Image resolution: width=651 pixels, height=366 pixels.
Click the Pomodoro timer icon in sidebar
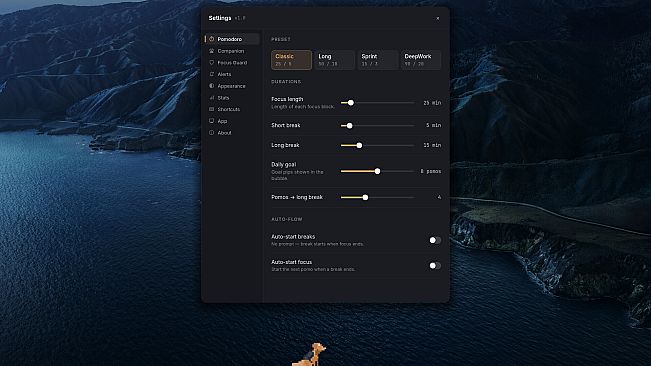pos(211,39)
